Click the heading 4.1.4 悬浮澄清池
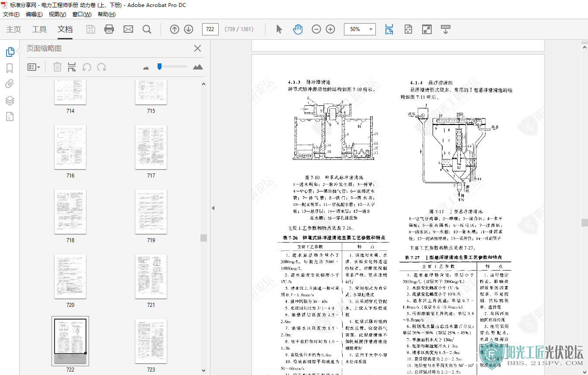 click(431, 83)
